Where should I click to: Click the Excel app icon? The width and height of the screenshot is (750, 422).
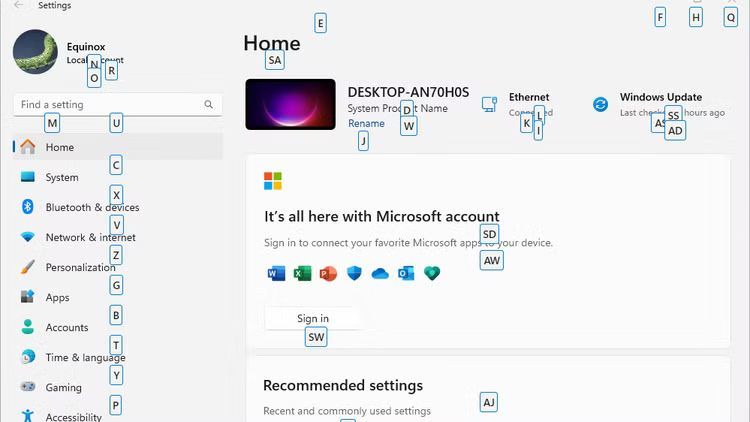click(302, 273)
